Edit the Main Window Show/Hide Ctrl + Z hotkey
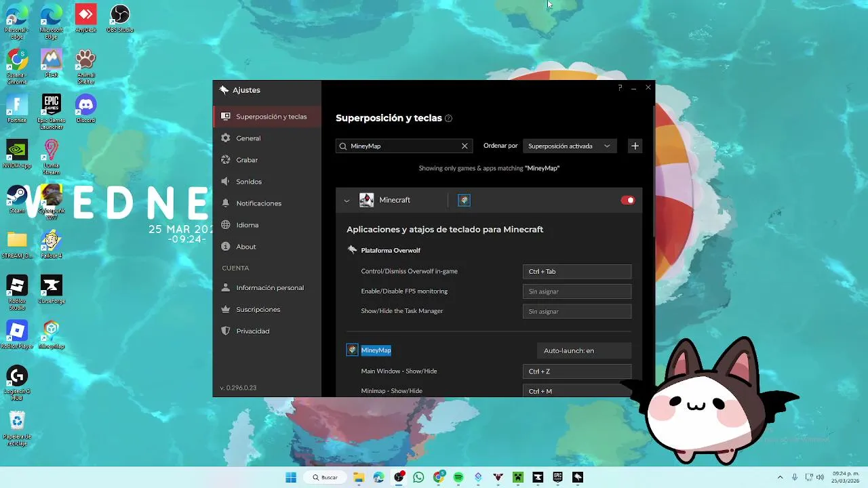The width and height of the screenshot is (868, 488). pyautogui.click(x=577, y=371)
